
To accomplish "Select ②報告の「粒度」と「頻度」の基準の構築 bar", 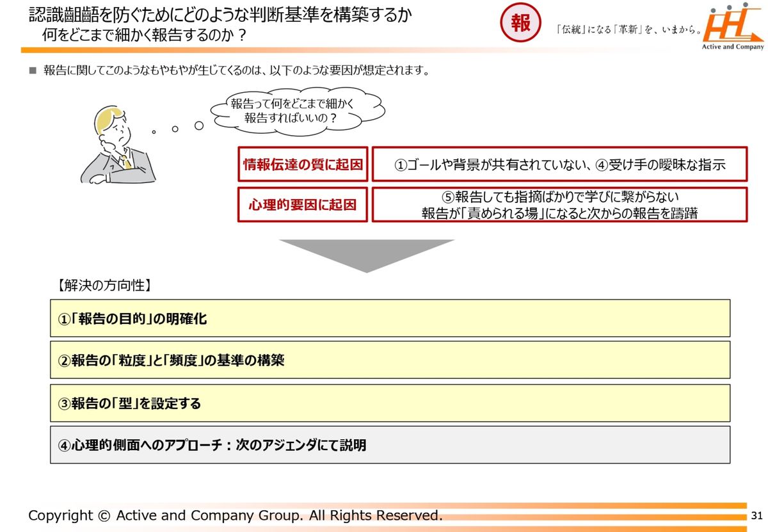I will click(390, 360).
